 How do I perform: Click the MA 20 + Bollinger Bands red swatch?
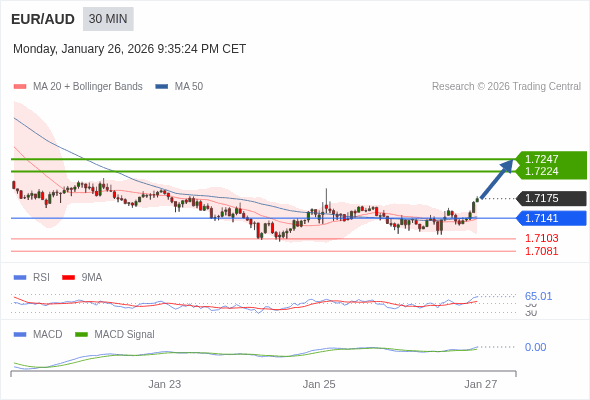pos(20,87)
